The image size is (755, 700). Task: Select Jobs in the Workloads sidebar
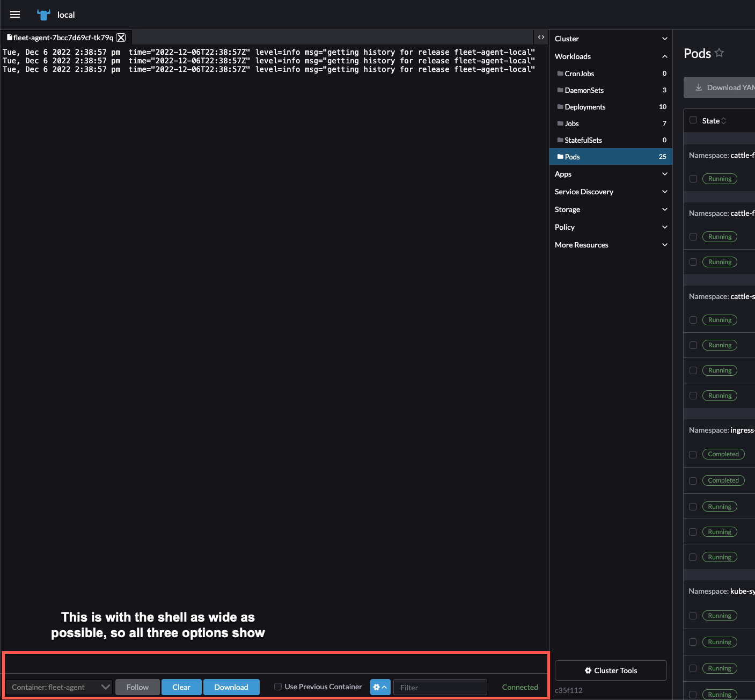(x=572, y=123)
